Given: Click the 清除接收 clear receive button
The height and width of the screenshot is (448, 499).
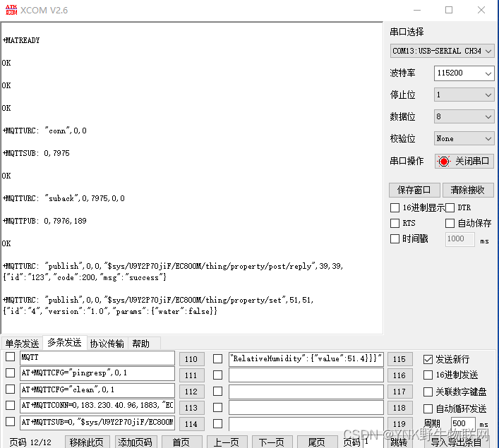Looking at the screenshot, I should [x=468, y=190].
